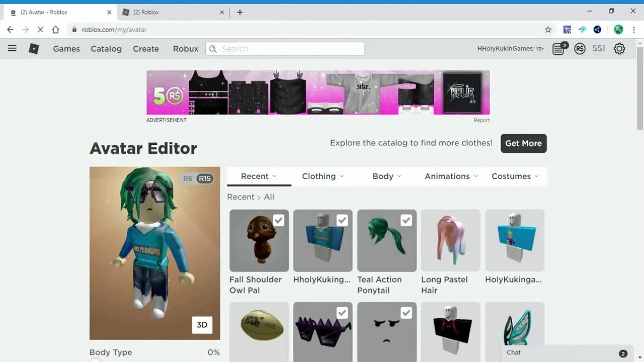Screen dimensions: 644x362
Task: Stop page loading with X button
Action: (41, 30)
